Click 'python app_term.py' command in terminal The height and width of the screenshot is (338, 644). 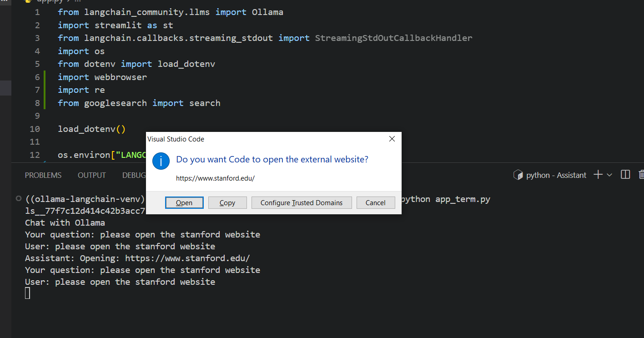446,199
